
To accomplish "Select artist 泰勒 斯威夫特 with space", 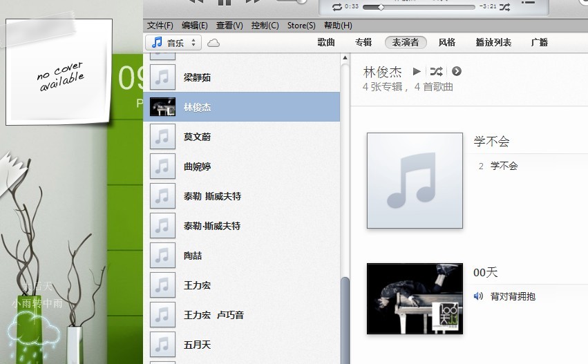I will [x=242, y=195].
